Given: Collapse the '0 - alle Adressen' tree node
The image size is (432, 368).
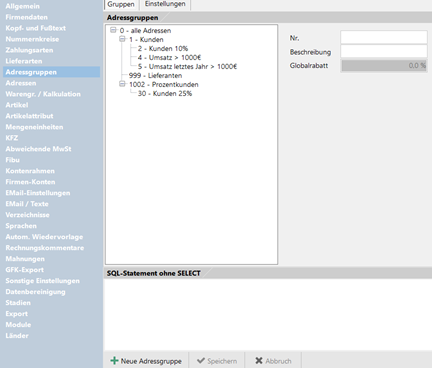Looking at the screenshot, I should [x=113, y=30].
